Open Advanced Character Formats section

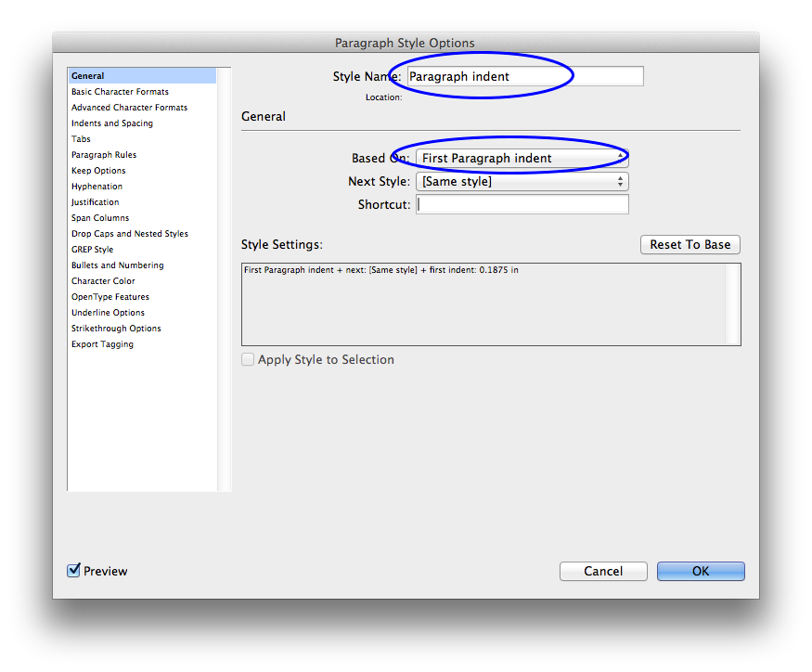pyautogui.click(x=130, y=108)
